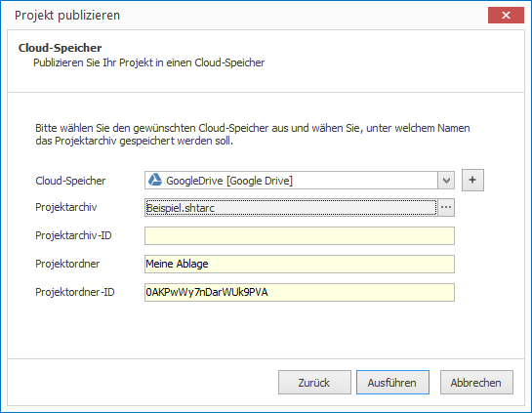The image size is (532, 413).
Task: Click the Projektordner label
Action: [67, 264]
